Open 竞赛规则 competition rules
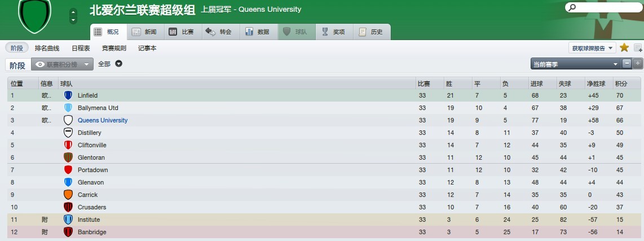This screenshot has width=644, height=241. point(114,48)
